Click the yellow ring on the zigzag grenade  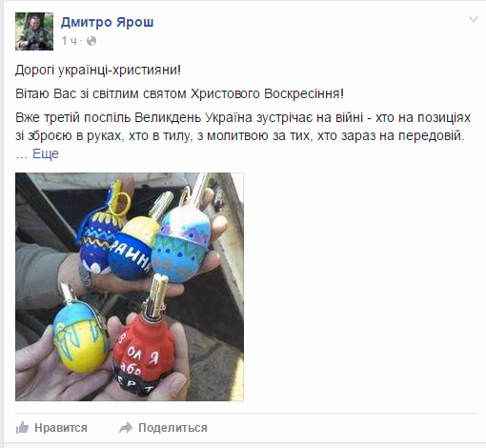click(x=121, y=200)
